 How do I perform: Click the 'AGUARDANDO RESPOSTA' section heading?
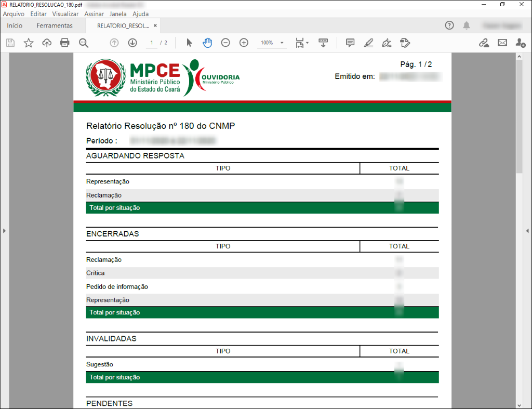coord(135,156)
